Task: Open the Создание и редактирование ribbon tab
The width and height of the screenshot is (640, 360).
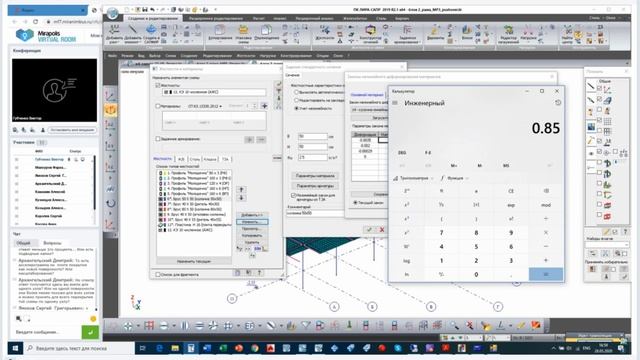Action: (x=153, y=18)
